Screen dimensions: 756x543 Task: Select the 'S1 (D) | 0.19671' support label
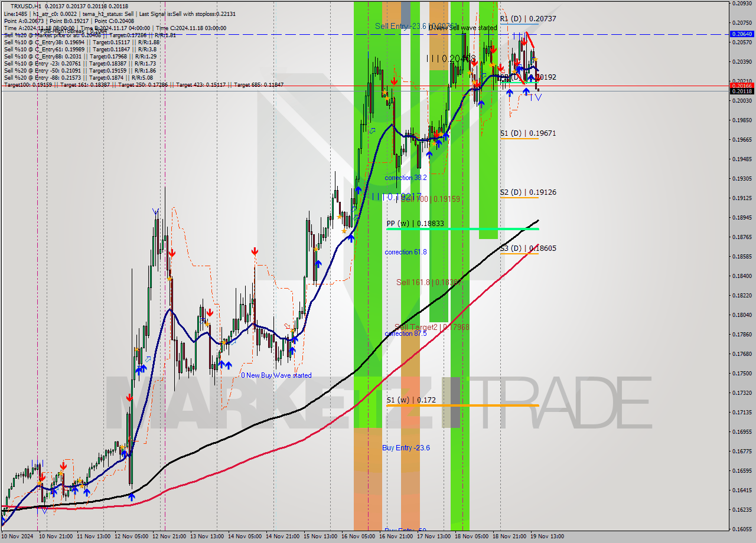click(x=528, y=133)
